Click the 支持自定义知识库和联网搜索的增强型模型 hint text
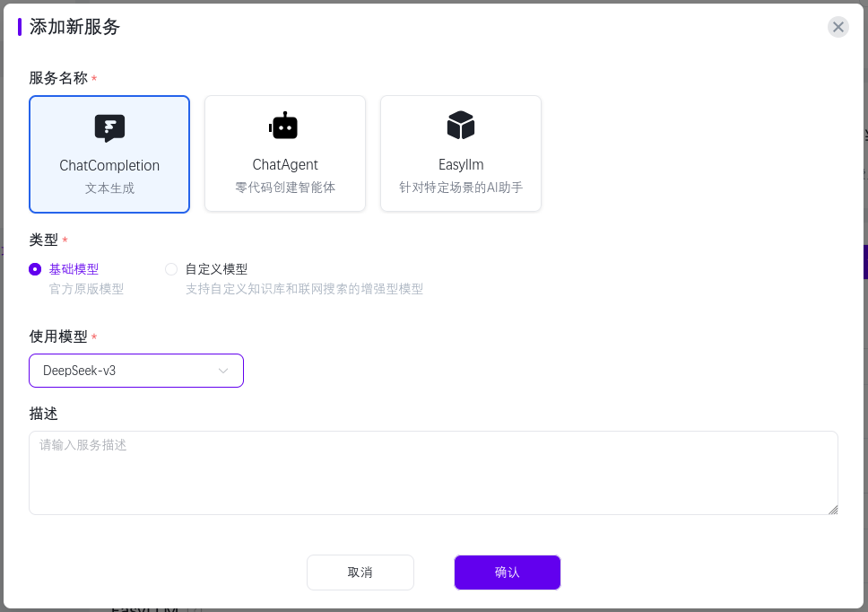This screenshot has height=612, width=868. (x=304, y=289)
